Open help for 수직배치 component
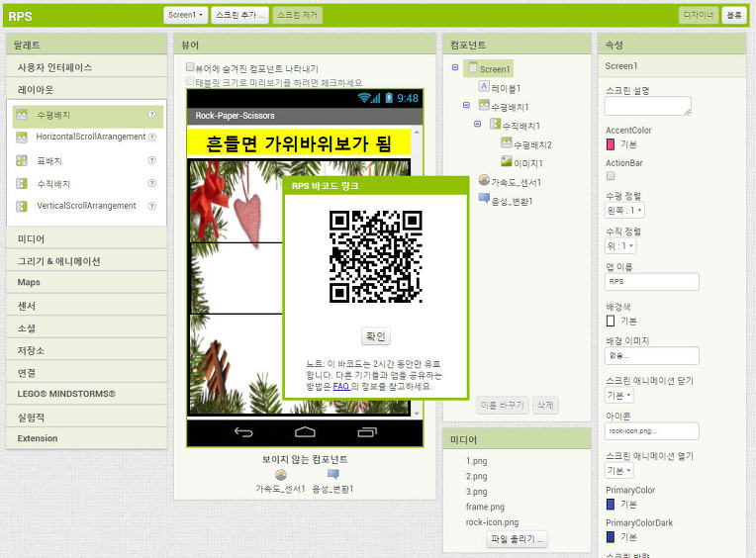The image size is (756, 558). pyautogui.click(x=151, y=183)
